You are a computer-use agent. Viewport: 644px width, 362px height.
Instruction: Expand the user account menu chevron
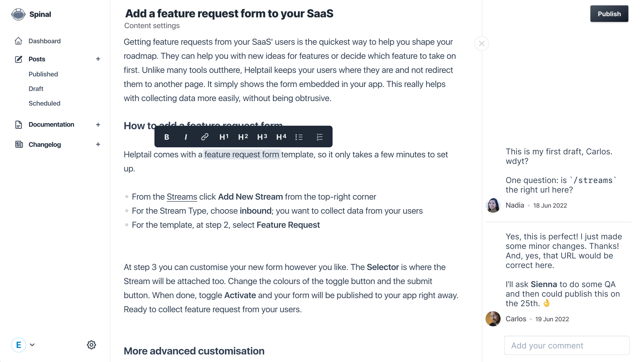(x=32, y=345)
